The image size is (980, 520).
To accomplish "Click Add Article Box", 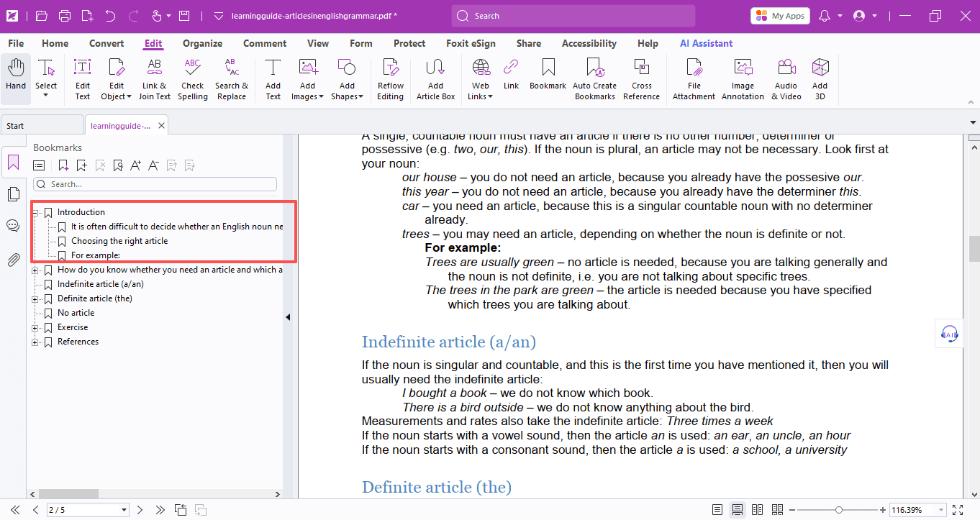I will (x=436, y=79).
